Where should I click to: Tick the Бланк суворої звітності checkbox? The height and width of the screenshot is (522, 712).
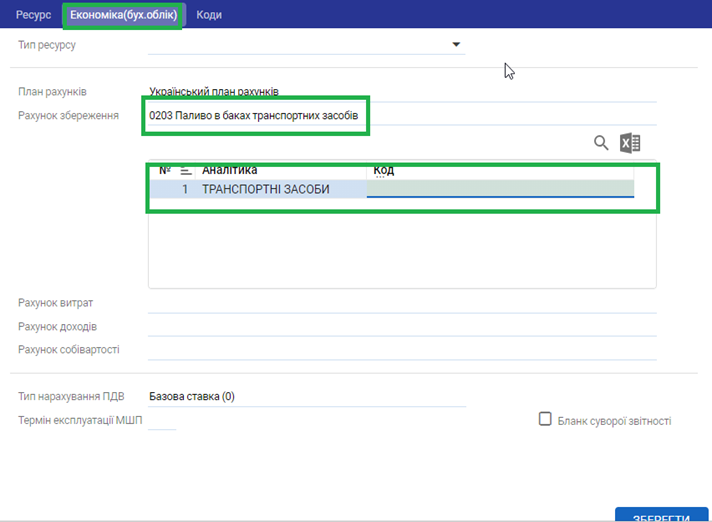[545, 420]
